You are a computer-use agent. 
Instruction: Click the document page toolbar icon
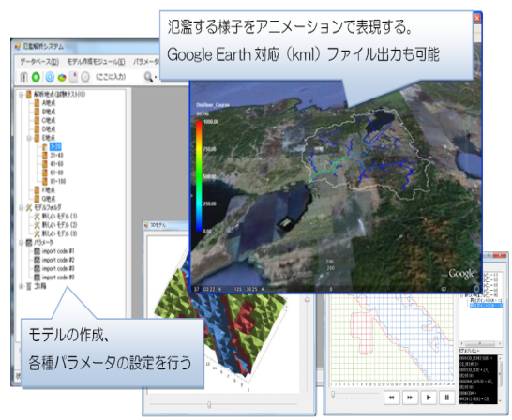pyautogui.click(x=74, y=77)
